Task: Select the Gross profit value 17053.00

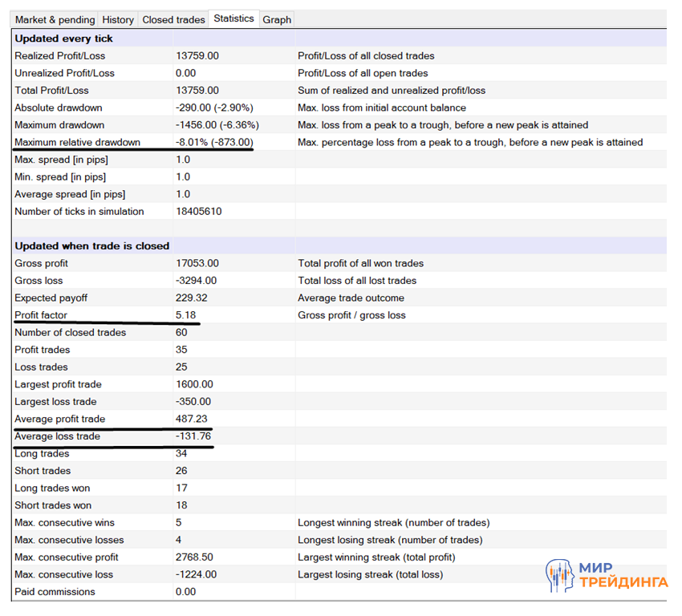Action: (x=197, y=264)
